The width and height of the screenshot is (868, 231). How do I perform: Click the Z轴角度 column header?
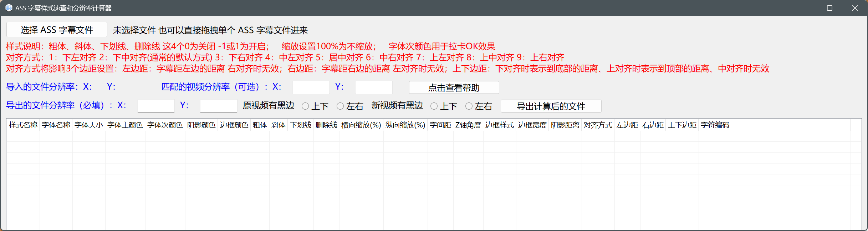click(468, 125)
